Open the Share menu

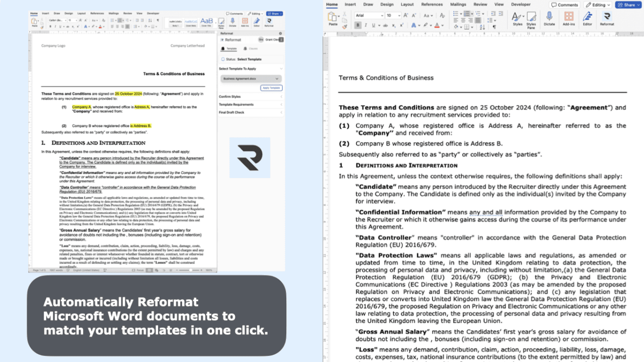(627, 5)
